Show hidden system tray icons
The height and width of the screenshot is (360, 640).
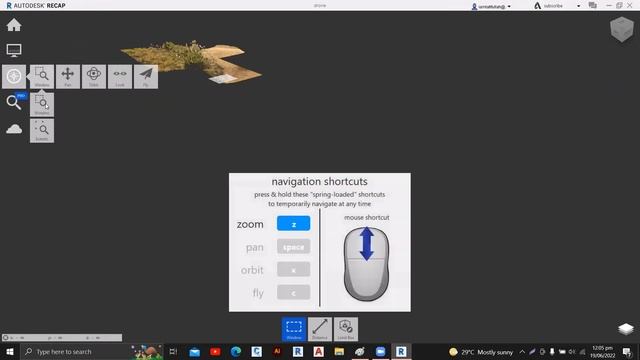[x=522, y=351]
